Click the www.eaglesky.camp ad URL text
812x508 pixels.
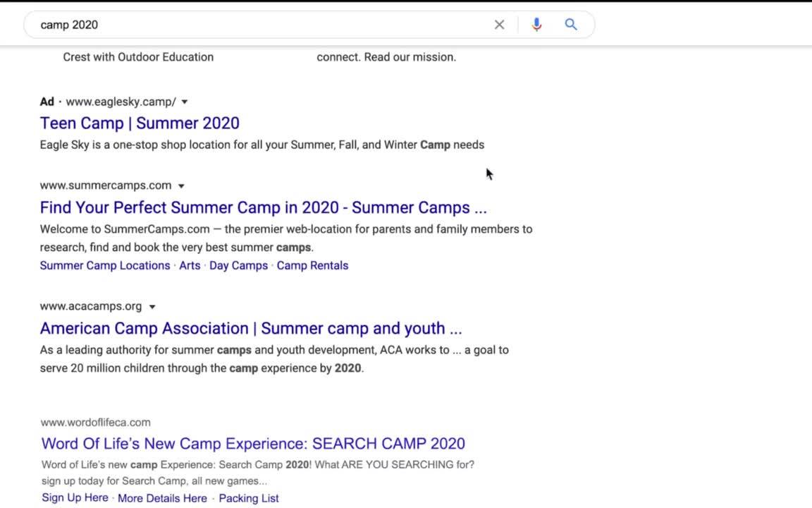coord(121,102)
